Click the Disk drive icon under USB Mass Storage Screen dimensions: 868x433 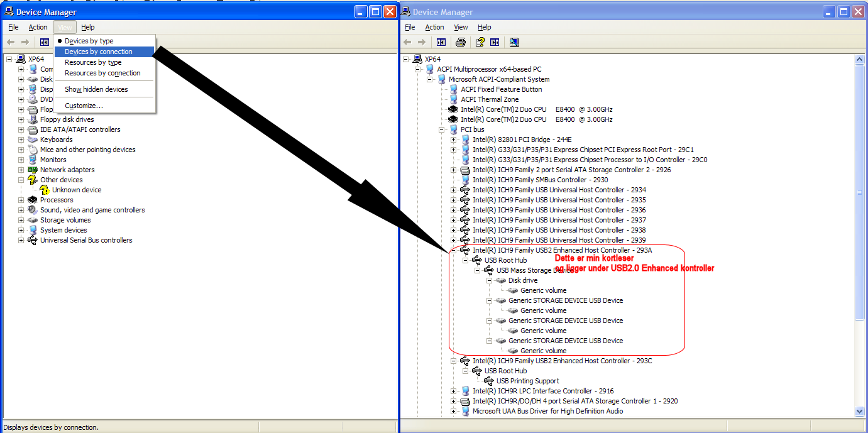(501, 280)
